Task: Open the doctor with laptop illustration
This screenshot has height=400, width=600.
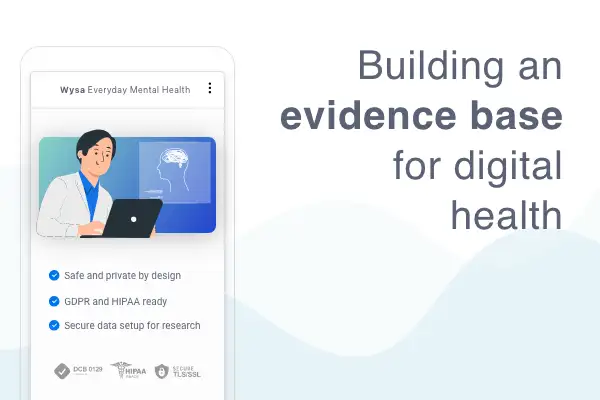Action: coord(126,184)
